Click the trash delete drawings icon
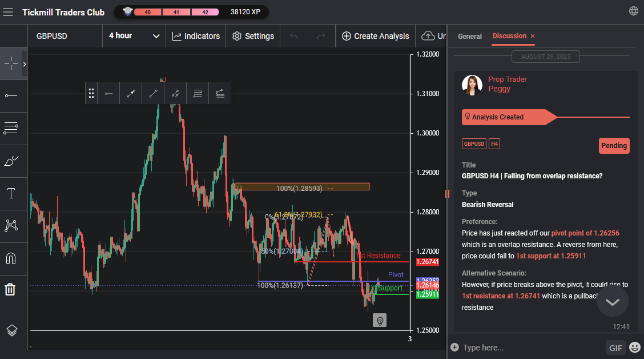644x359 pixels. [x=10, y=289]
